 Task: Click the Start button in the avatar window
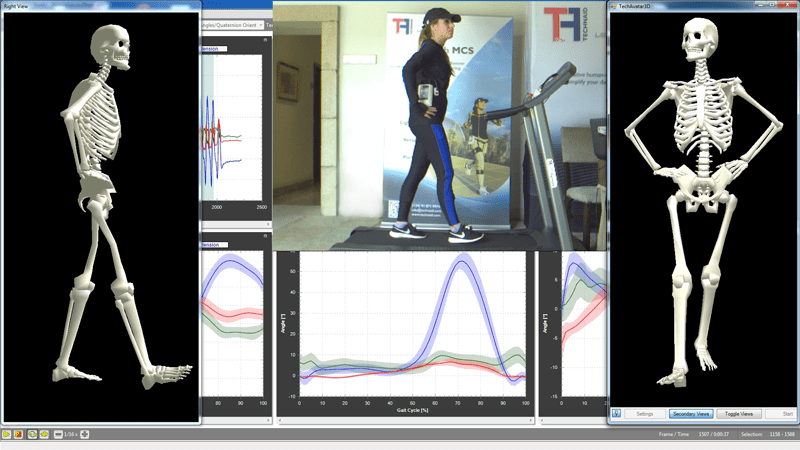click(x=788, y=413)
